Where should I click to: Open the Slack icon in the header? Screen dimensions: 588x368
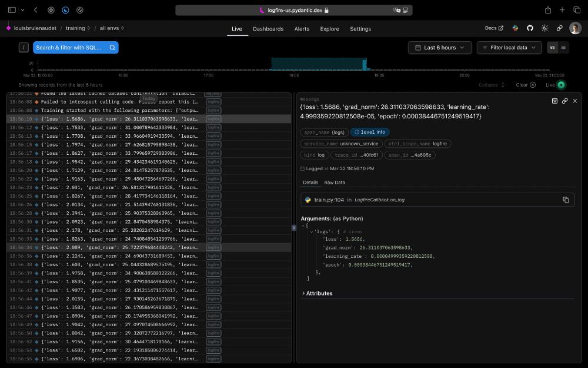click(515, 28)
